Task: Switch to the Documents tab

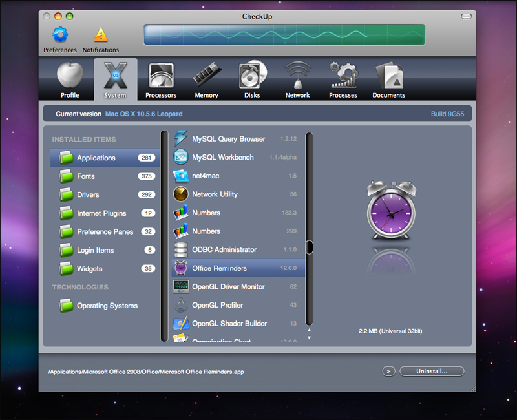Action: pos(389,80)
